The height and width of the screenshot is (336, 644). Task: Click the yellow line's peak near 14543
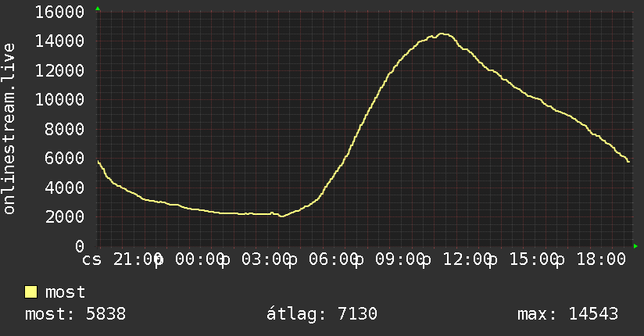pos(442,34)
